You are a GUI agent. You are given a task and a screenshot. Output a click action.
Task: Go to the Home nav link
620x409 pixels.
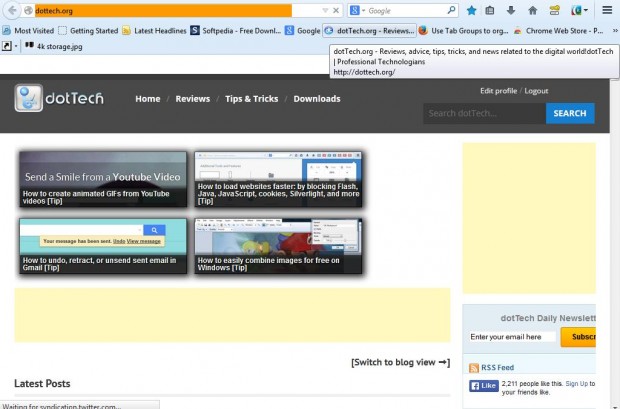pos(147,99)
